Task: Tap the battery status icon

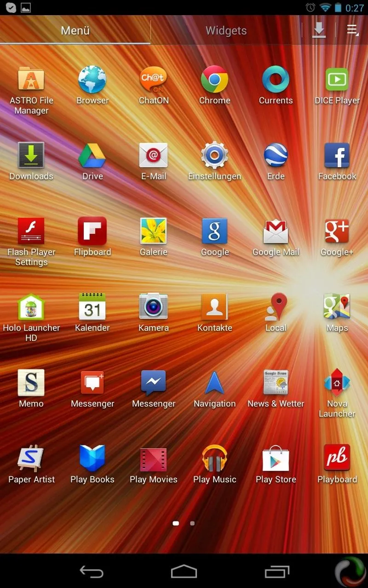Action: click(x=338, y=7)
